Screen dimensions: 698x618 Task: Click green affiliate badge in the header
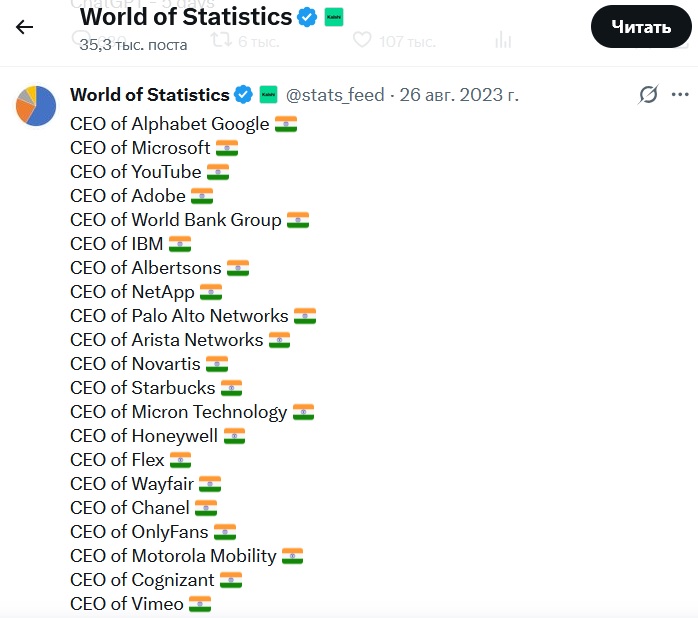point(334,17)
